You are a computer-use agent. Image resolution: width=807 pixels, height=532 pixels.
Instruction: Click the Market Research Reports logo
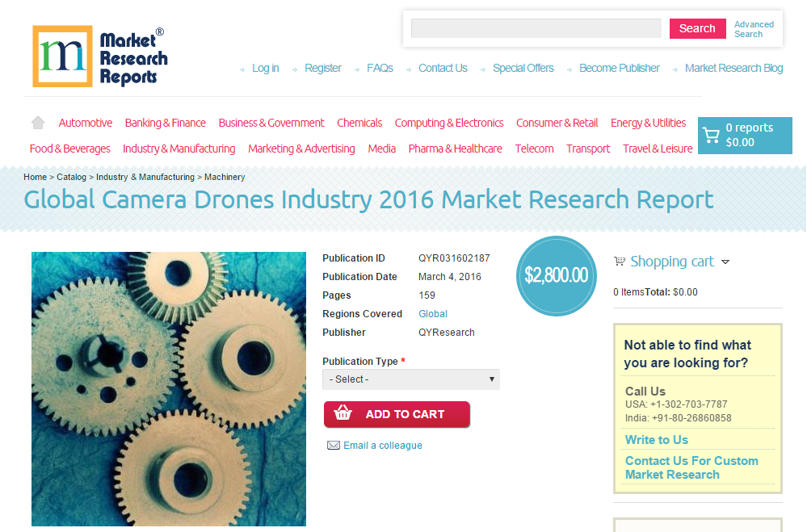coord(100,56)
